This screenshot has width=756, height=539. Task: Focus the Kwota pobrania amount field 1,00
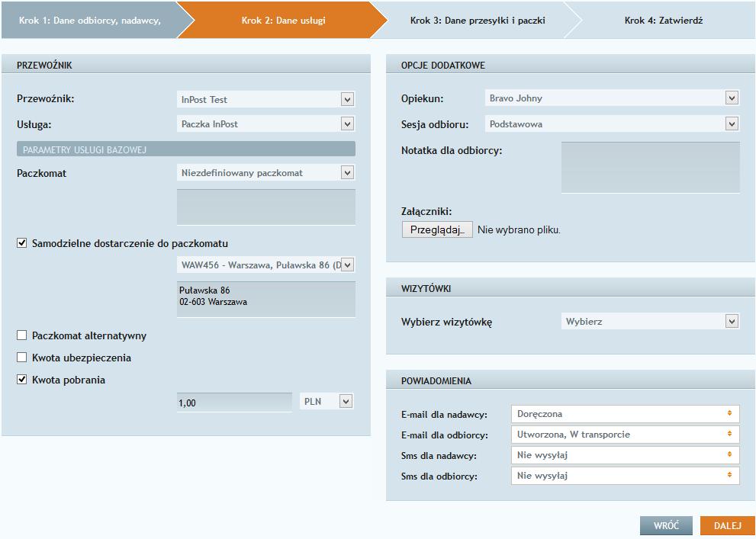(234, 403)
